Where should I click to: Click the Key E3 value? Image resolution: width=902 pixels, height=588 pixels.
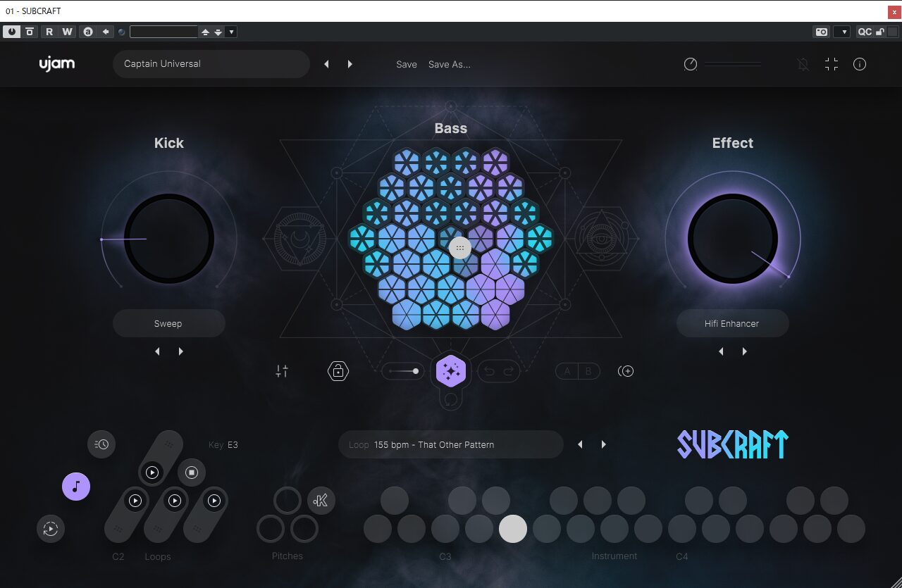click(233, 445)
